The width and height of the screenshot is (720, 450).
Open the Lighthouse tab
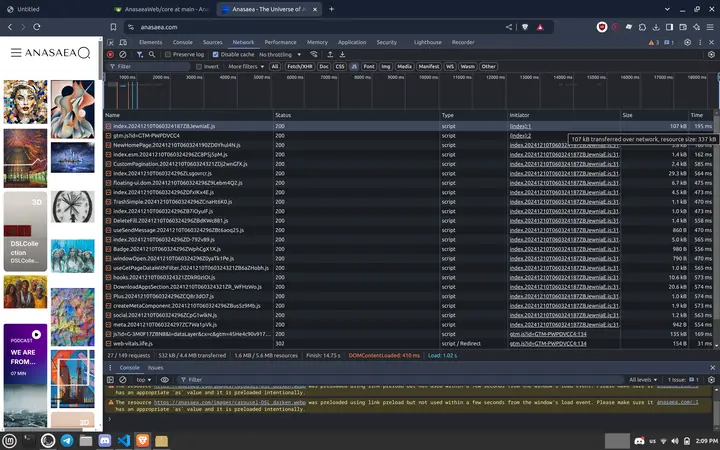pos(427,42)
